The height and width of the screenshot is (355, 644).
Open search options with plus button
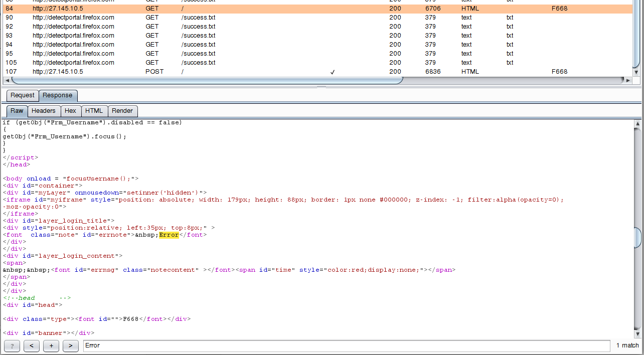pos(51,345)
